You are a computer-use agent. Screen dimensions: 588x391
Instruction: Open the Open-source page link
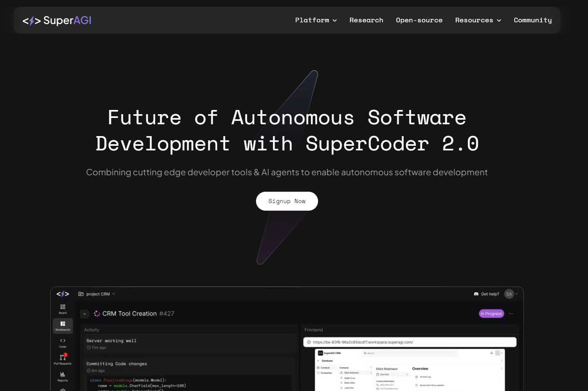tap(419, 20)
